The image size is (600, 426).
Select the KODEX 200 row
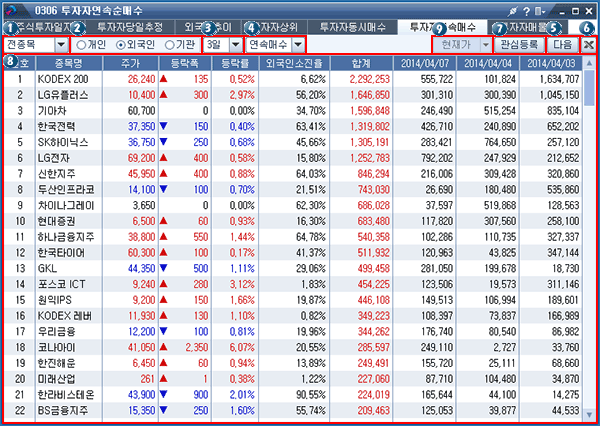tap(293, 79)
